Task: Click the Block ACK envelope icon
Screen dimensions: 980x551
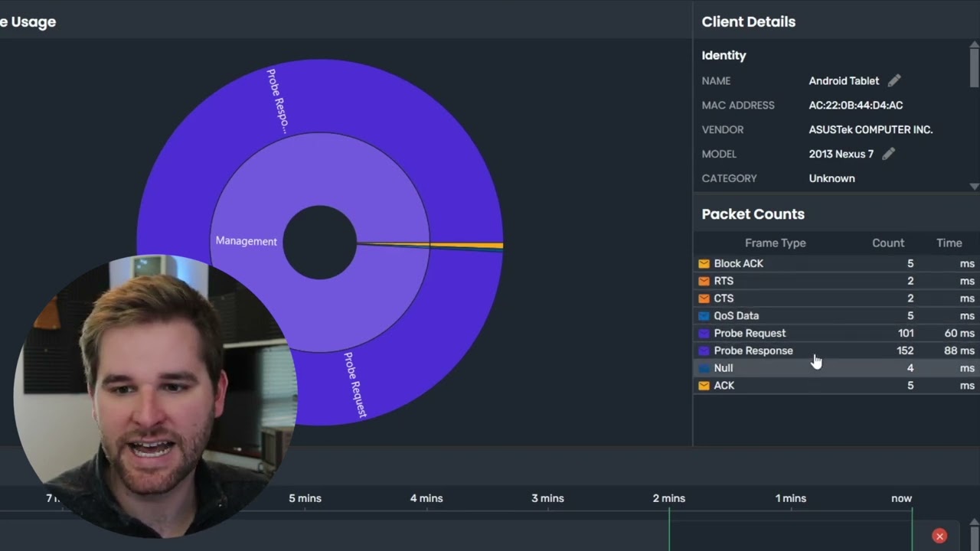Action: pyautogui.click(x=704, y=263)
